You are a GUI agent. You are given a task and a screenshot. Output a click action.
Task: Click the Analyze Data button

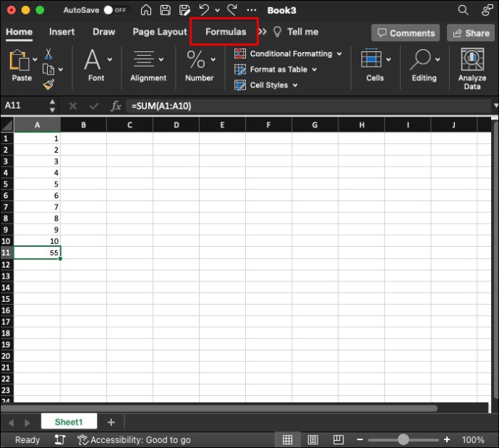(x=472, y=69)
